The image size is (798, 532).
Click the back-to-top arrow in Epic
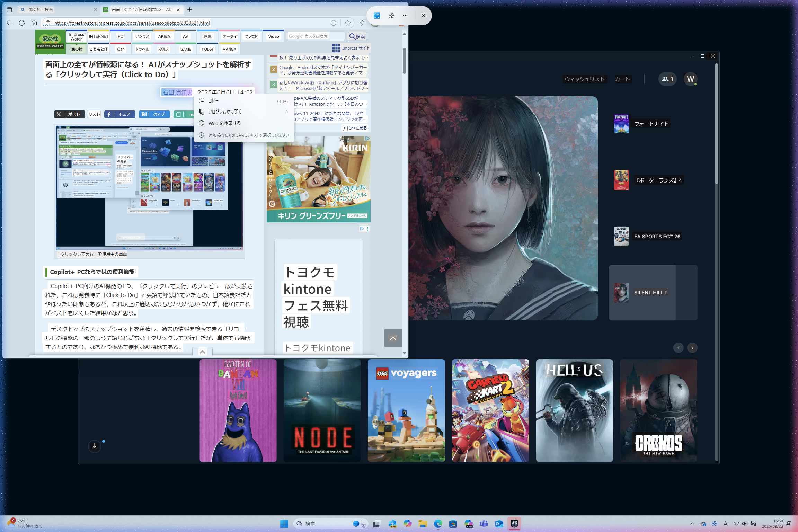click(x=393, y=338)
